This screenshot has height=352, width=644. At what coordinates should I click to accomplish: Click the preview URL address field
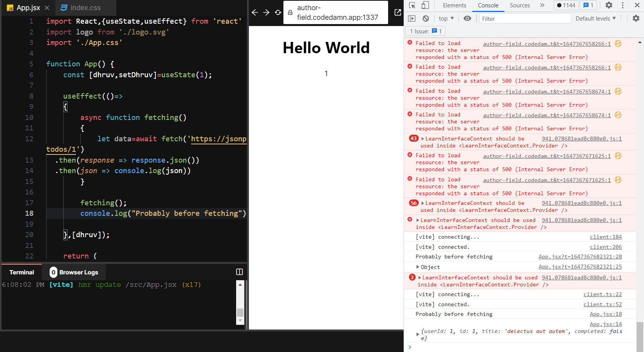point(336,12)
